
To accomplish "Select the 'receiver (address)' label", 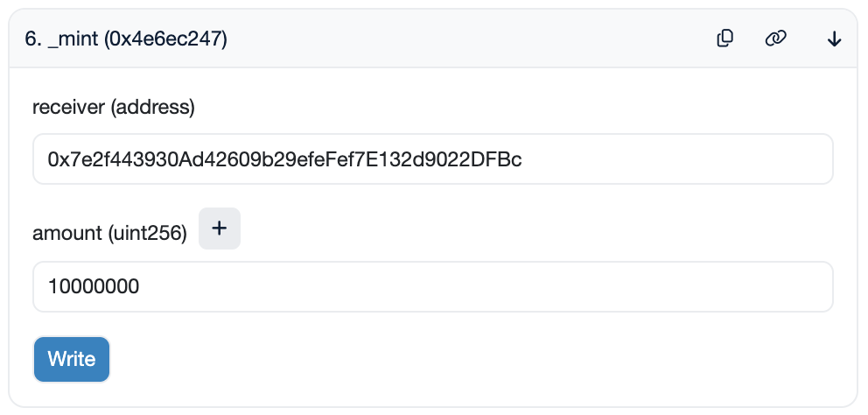I will point(114,108).
